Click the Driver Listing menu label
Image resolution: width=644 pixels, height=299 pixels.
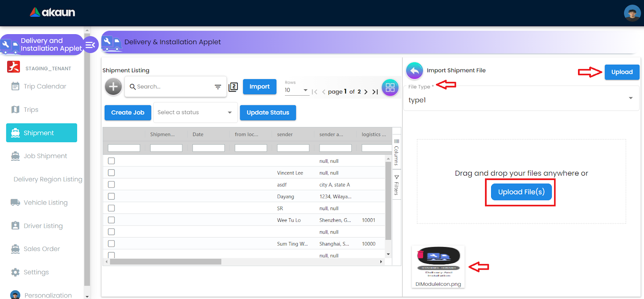[43, 226]
